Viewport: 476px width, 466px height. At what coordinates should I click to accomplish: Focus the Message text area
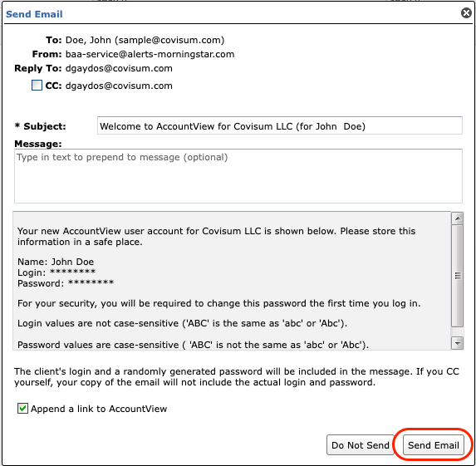pos(238,176)
